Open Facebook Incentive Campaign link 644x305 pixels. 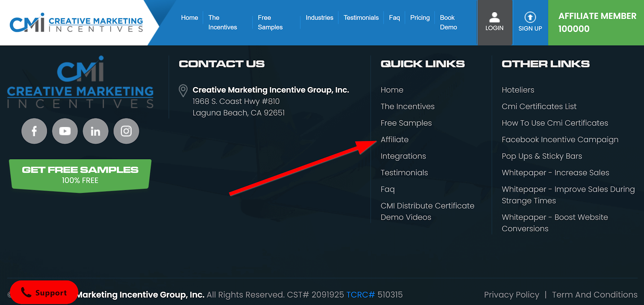coord(560,139)
